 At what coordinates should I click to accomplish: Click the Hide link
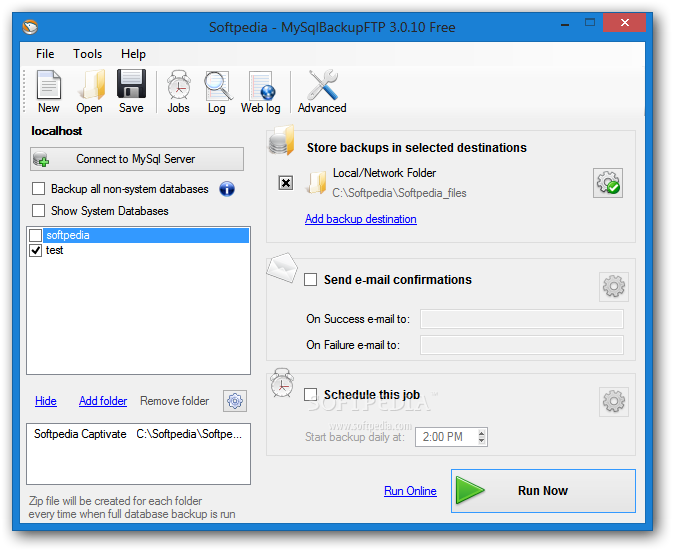click(x=46, y=401)
